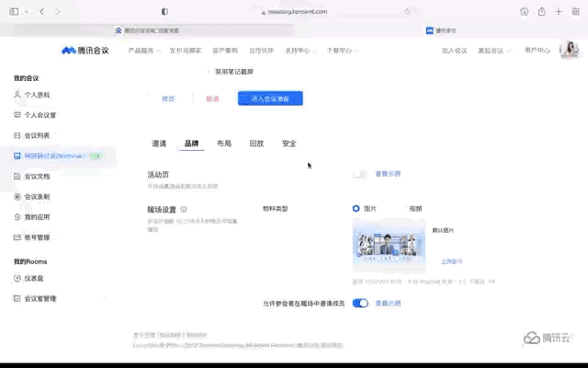This screenshot has width=588, height=368.
Task: Disable 允许参会者在暖场中邀请成员 switch
Action: tap(360, 303)
